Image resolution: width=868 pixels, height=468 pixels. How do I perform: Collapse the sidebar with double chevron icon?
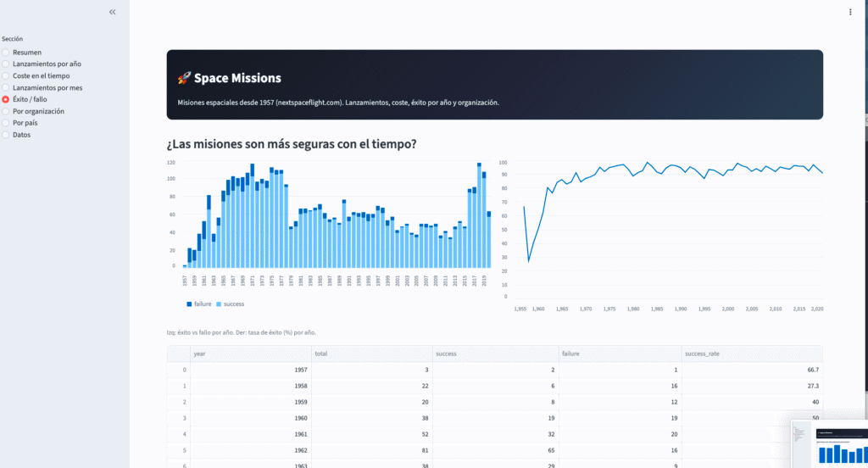point(113,12)
